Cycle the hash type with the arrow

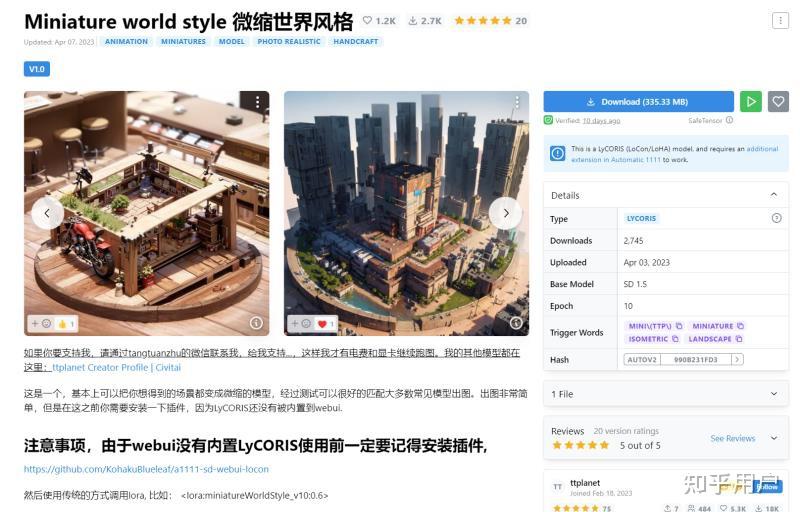(737, 360)
